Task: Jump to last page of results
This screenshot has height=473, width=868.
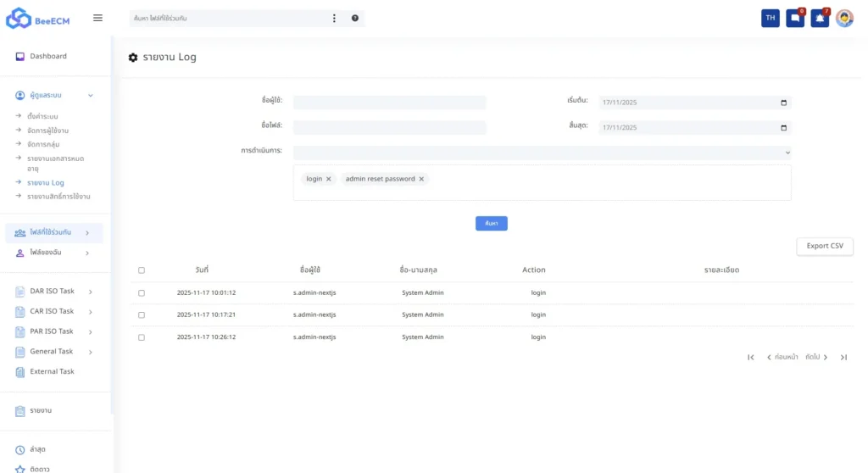Action: [843, 358]
